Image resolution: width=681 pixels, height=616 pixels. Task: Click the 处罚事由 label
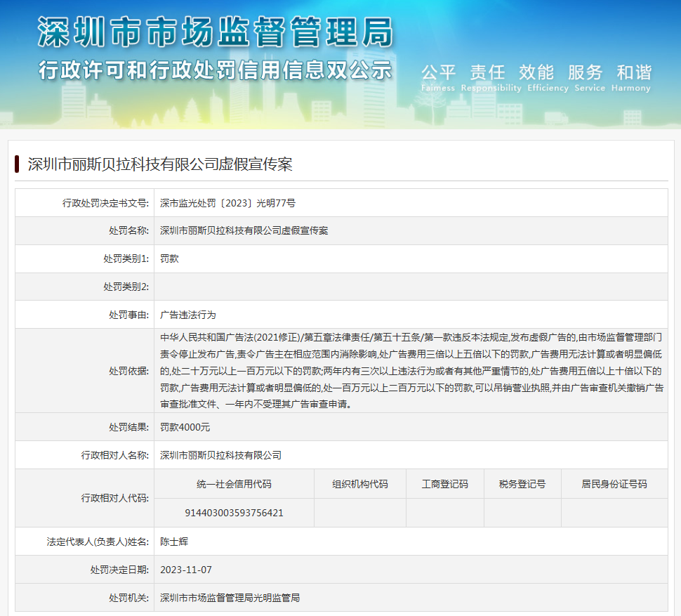128,315
